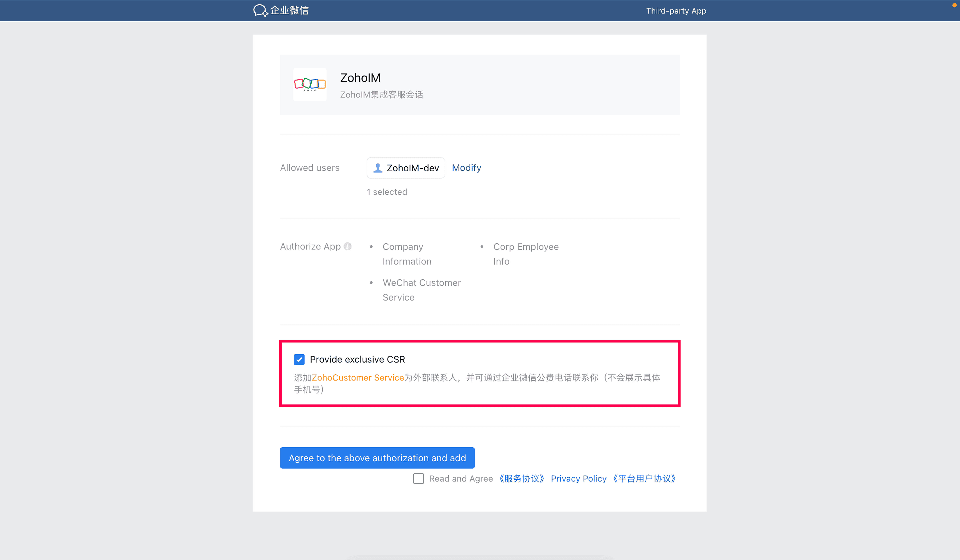Image resolution: width=960 pixels, height=560 pixels.
Task: Click the ZohoIM app logo
Action: pyautogui.click(x=310, y=84)
